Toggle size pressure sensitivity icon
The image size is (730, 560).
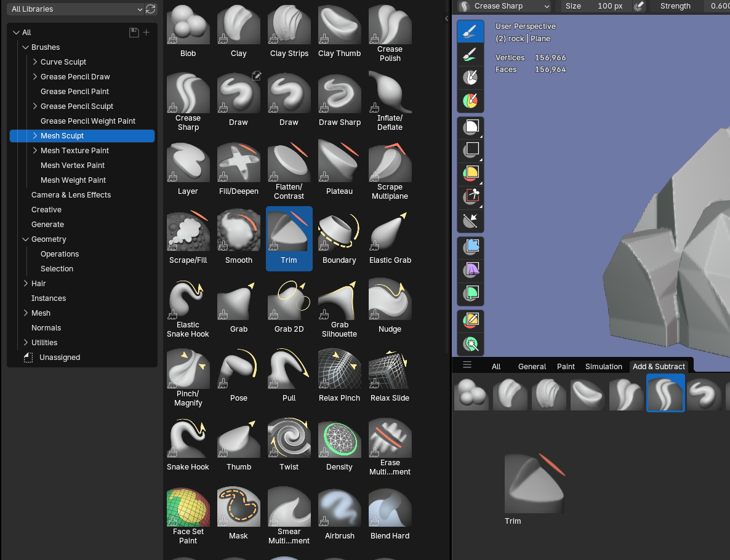(639, 6)
